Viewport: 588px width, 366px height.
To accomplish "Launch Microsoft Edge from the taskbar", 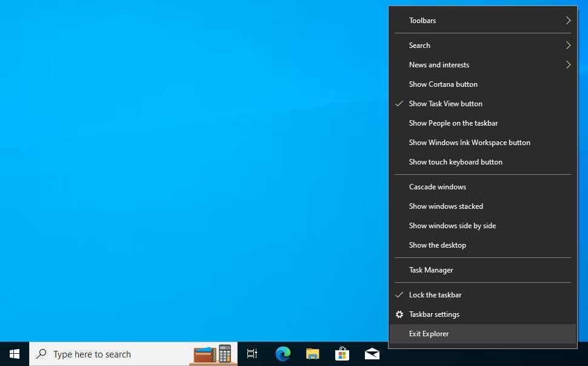I will 282,354.
